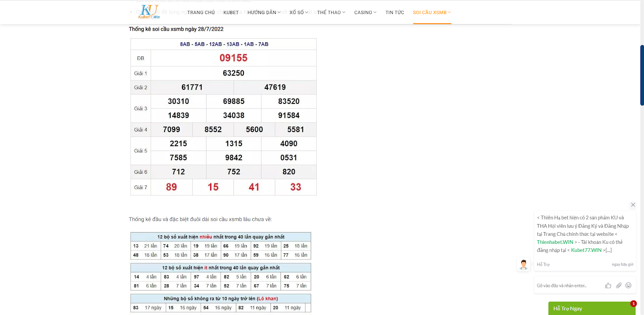Screen dimensions: 644x315
Task: Expand the CASINO dropdown menu
Action: pos(365,12)
